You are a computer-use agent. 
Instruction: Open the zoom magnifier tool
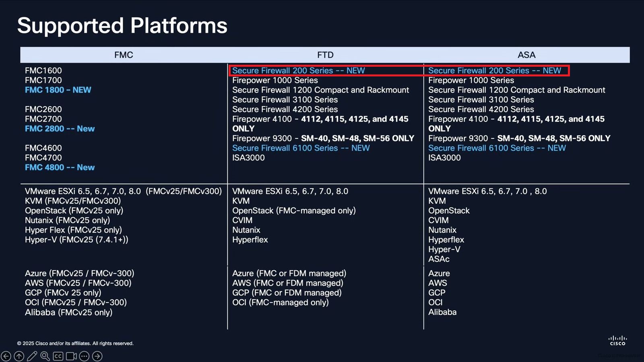[45, 356]
